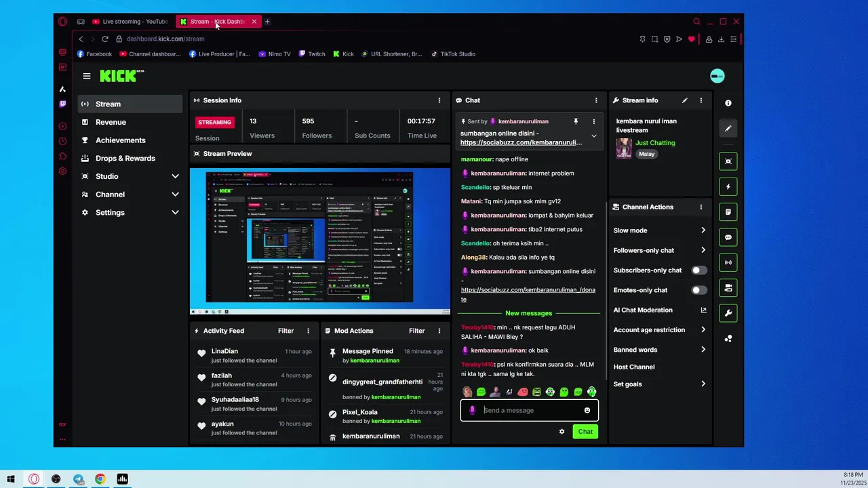Open Session Info three-dot menu
The image size is (868, 488).
pyautogui.click(x=439, y=100)
